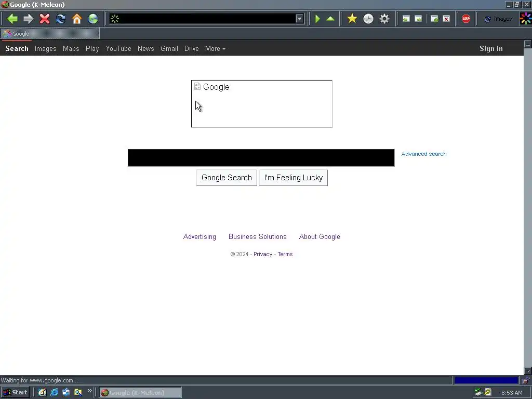Click the first Quick Launch icon beside Start
This screenshot has height=399, width=532.
[x=42, y=393]
